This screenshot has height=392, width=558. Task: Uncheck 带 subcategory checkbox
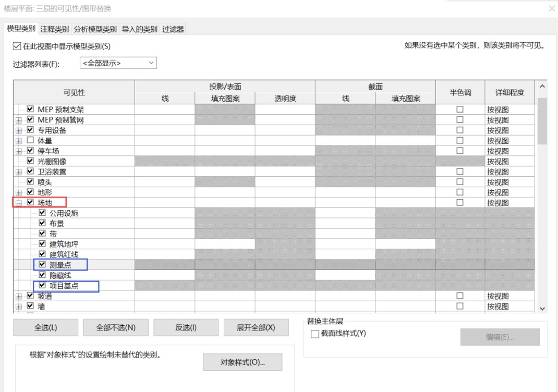point(42,234)
